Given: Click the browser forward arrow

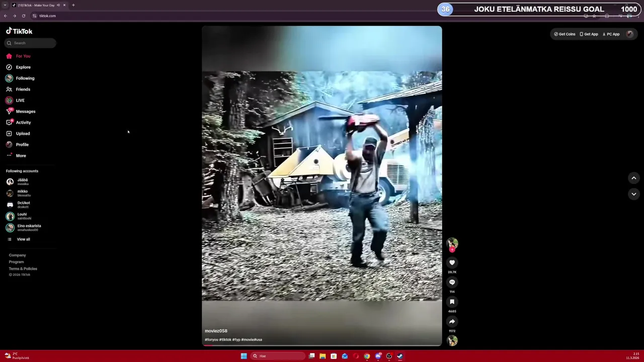Looking at the screenshot, I should pos(15,16).
